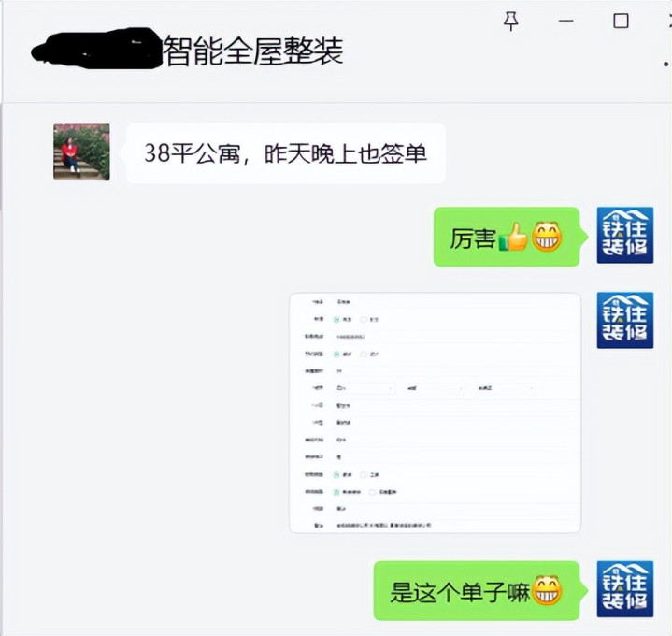Open avatar of sender in red clothes
Image resolution: width=672 pixels, height=636 pixels.
81,152
